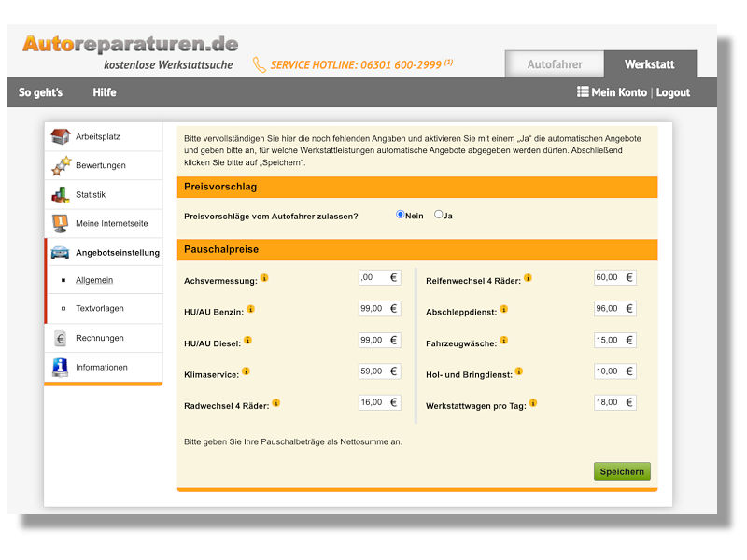Open Statistik in the sidebar

click(x=104, y=195)
